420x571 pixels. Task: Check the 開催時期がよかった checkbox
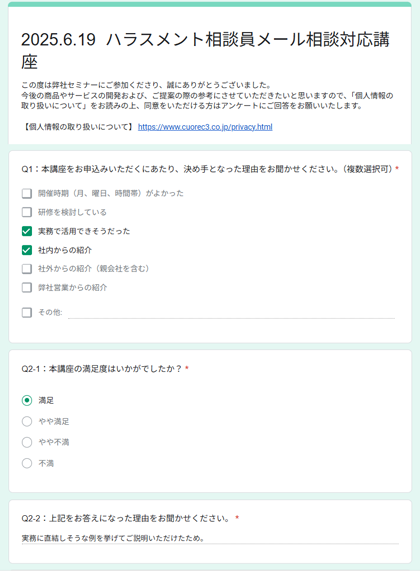(x=27, y=193)
